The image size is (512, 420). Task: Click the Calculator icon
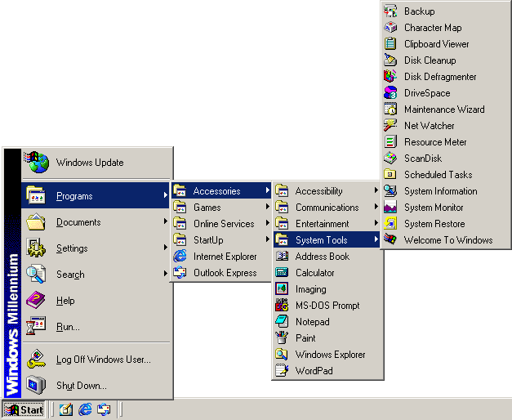282,273
